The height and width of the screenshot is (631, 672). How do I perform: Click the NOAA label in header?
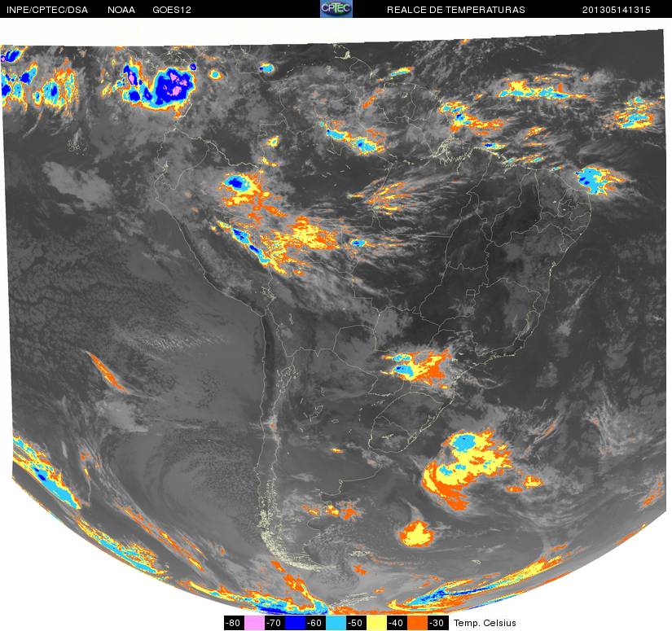[121, 10]
